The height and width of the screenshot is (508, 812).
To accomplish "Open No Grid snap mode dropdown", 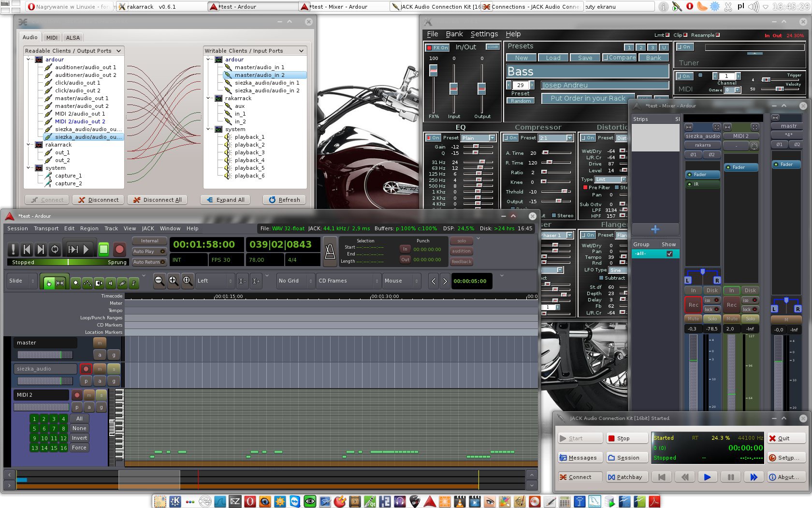I will tap(296, 281).
